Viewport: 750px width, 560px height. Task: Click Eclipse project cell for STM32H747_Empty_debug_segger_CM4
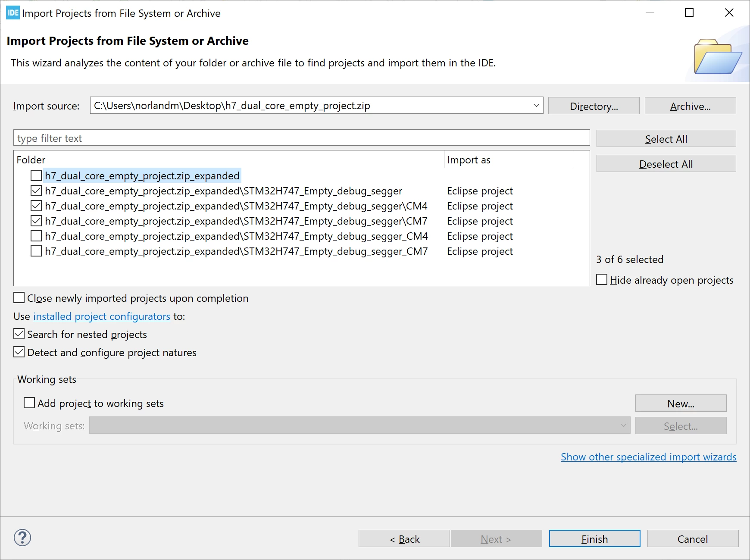tap(480, 236)
